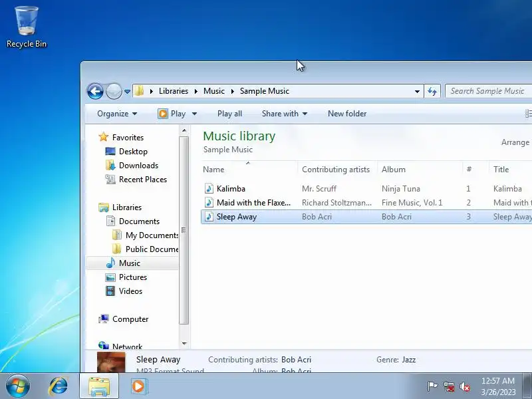532x399 pixels.
Task: Open the recent pages dropdown arrow
Action: tap(127, 92)
